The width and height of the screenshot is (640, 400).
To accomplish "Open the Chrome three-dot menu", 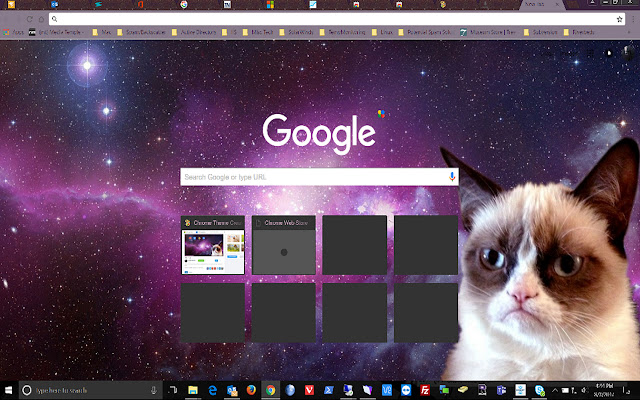I will click(633, 19).
